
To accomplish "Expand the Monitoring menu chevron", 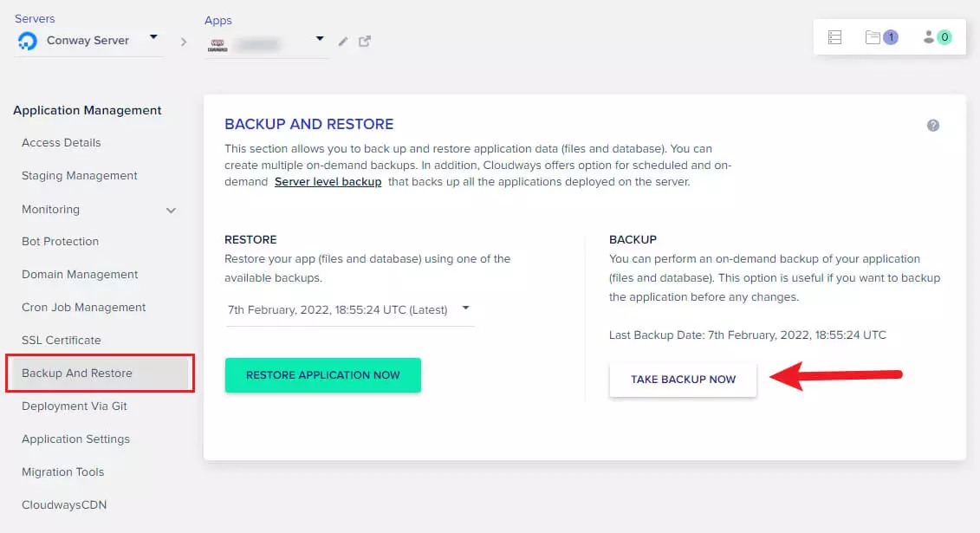I will [x=171, y=211].
